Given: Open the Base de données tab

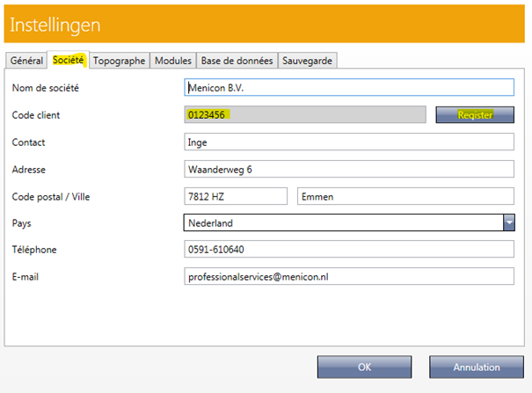Looking at the screenshot, I should (237, 61).
